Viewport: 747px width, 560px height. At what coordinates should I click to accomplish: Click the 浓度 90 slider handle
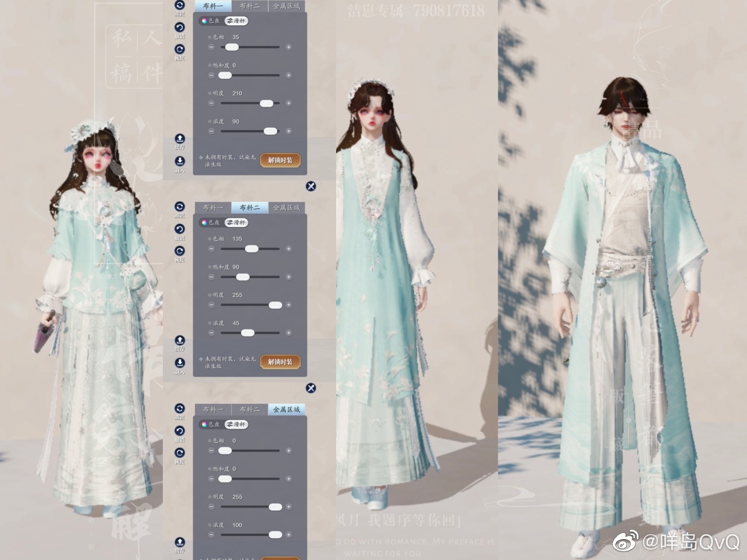coord(270,131)
